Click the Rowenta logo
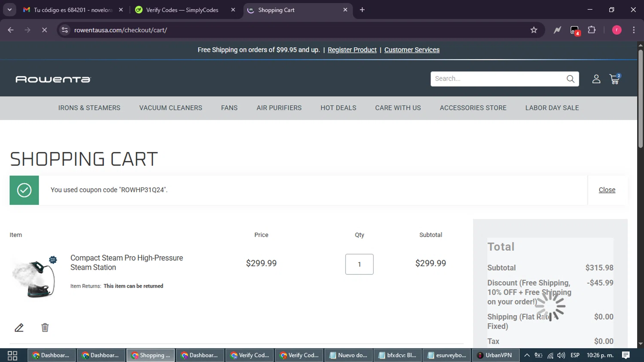The width and height of the screenshot is (644, 362). pos(53,79)
